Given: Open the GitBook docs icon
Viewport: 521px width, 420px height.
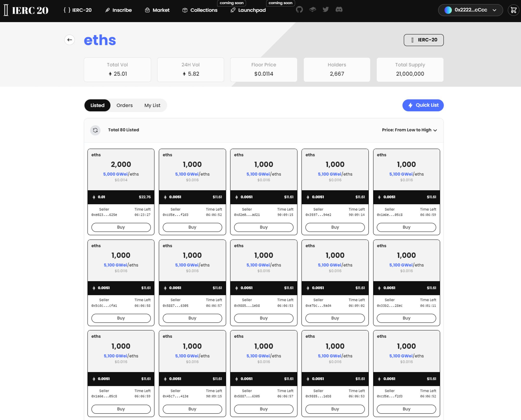Looking at the screenshot, I should coord(313,10).
